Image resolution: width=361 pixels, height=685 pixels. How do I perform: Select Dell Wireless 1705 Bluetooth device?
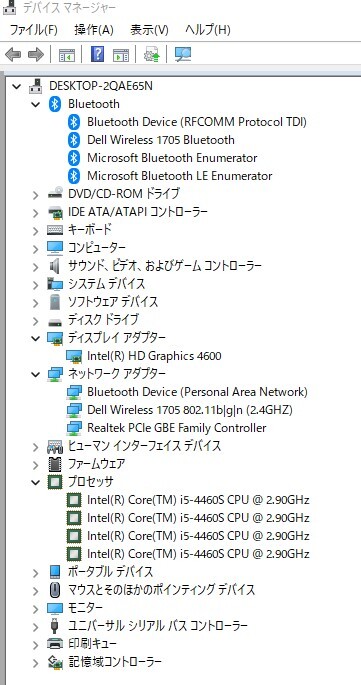(x=161, y=140)
